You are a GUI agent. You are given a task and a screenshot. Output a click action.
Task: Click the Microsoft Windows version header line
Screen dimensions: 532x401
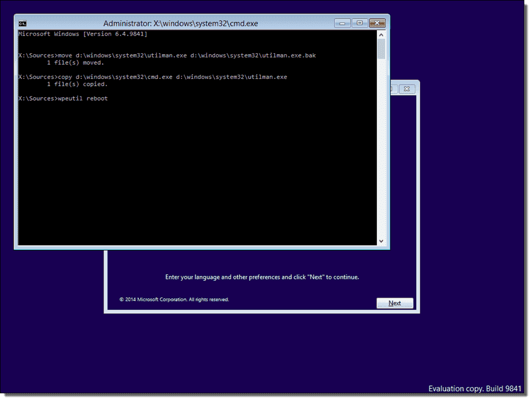pyautogui.click(x=82, y=34)
